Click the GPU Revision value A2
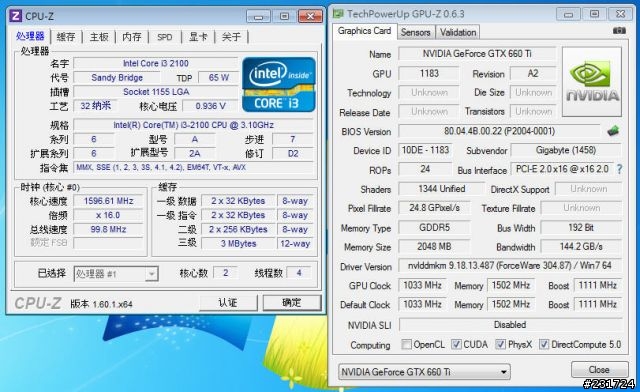The image size is (640, 392). (533, 74)
